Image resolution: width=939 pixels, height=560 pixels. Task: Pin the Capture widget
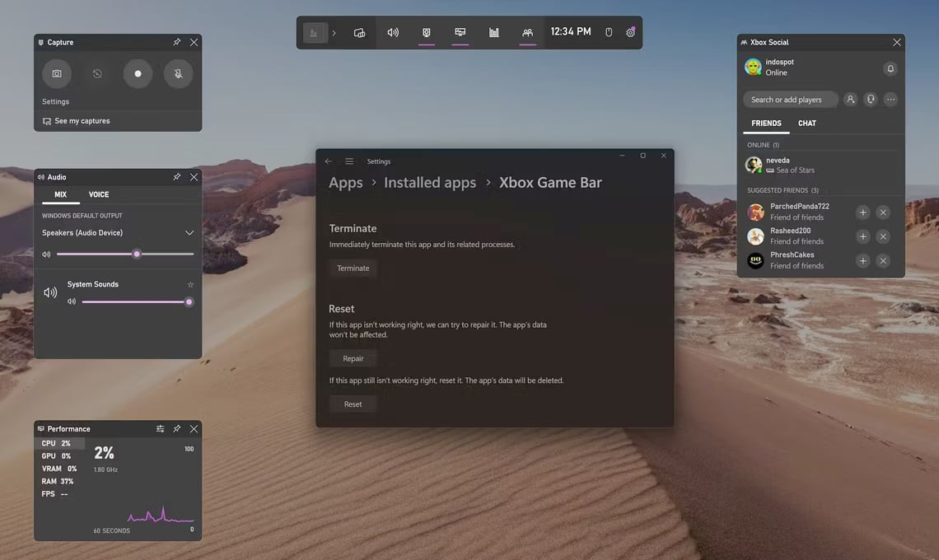[176, 42]
